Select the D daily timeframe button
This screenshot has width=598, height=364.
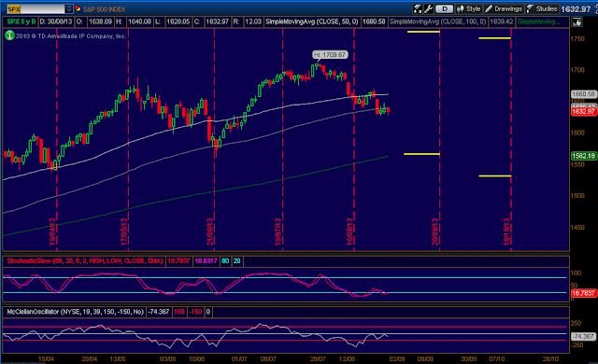(444, 8)
